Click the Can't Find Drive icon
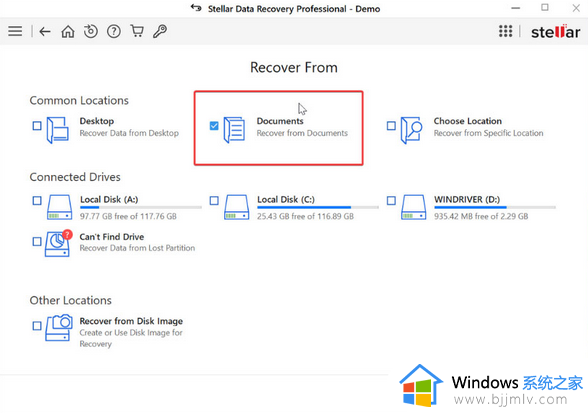 (x=58, y=243)
